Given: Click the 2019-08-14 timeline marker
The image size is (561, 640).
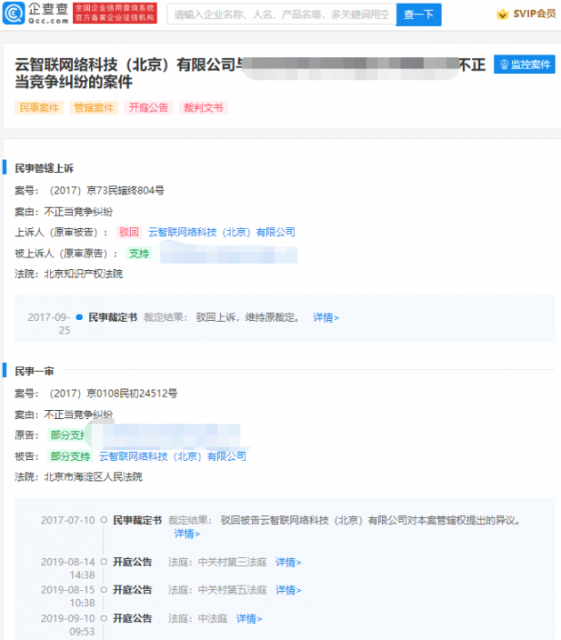Looking at the screenshot, I should click(104, 562).
